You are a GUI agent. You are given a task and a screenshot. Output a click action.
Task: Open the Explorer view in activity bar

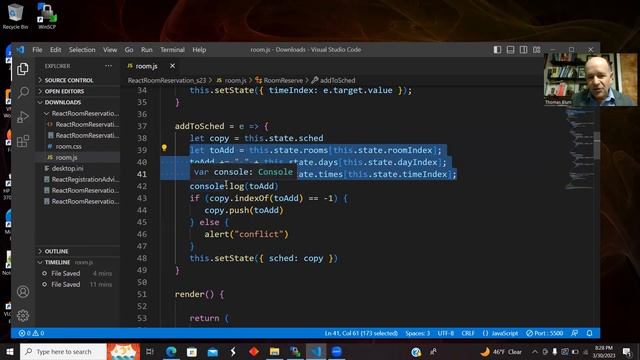23,69
